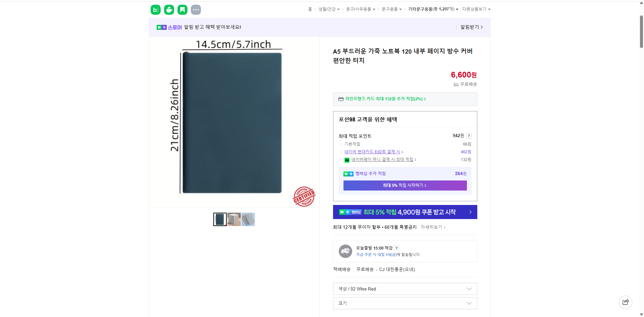Expand the 생활/건강 breadcrumb menu

point(328,9)
